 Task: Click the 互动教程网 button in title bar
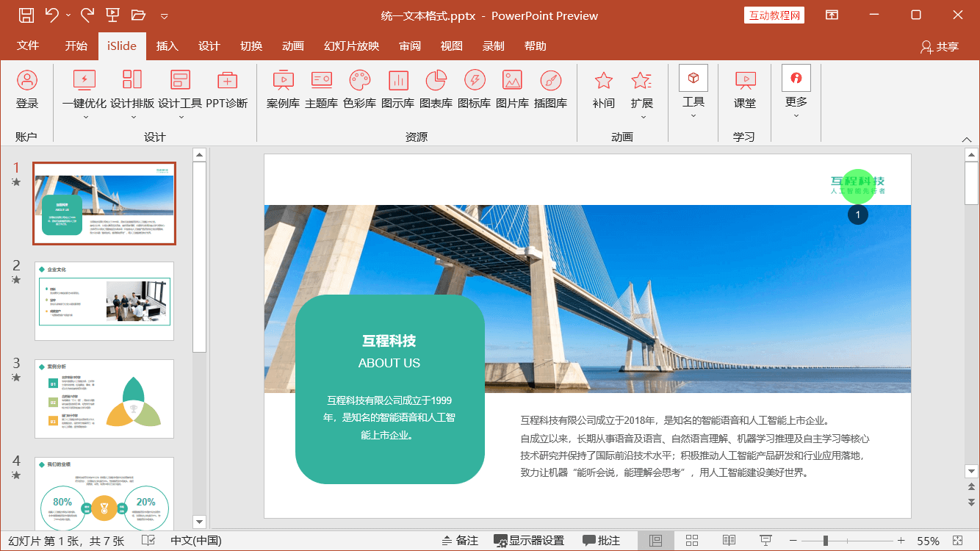(x=774, y=15)
